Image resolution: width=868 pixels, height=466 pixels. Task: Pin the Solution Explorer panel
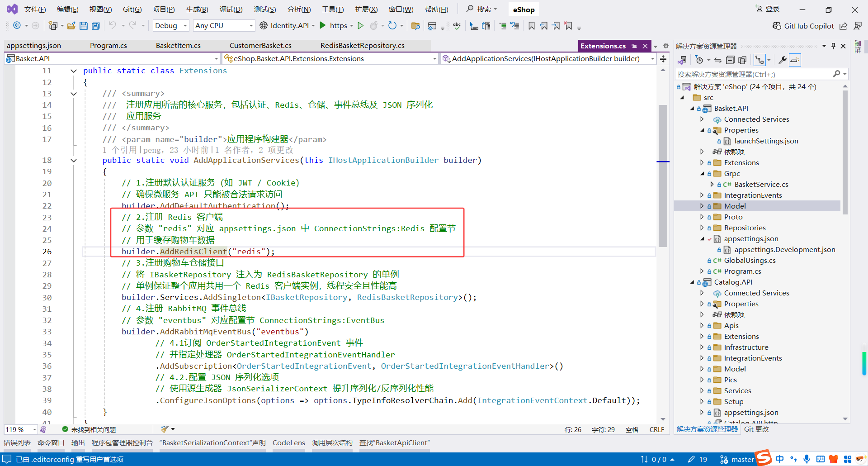click(833, 46)
